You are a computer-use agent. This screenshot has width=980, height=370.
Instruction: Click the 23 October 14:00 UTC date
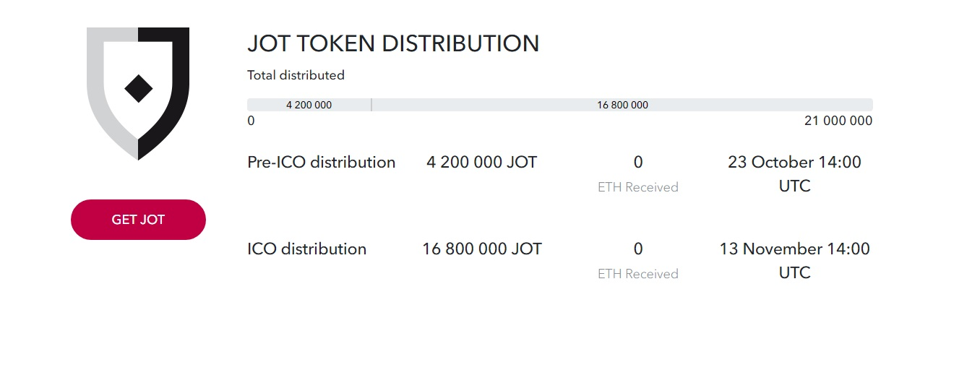click(795, 174)
